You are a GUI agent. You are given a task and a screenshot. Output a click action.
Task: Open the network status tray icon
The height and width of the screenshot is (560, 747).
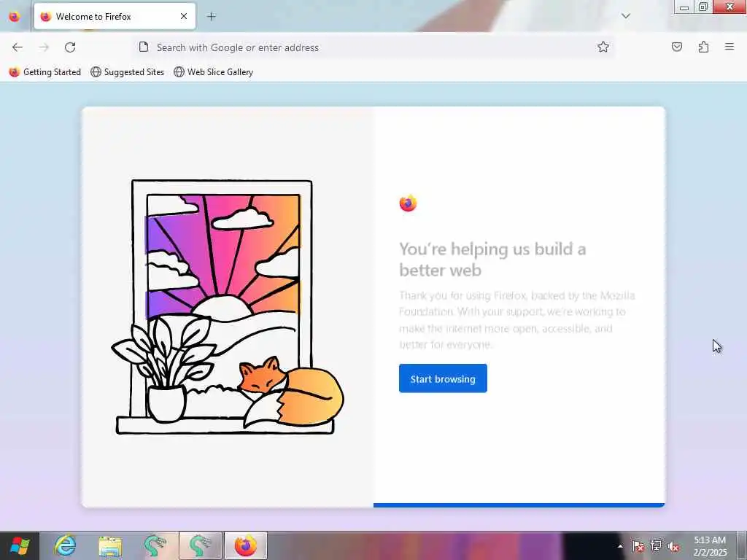[x=656, y=546]
